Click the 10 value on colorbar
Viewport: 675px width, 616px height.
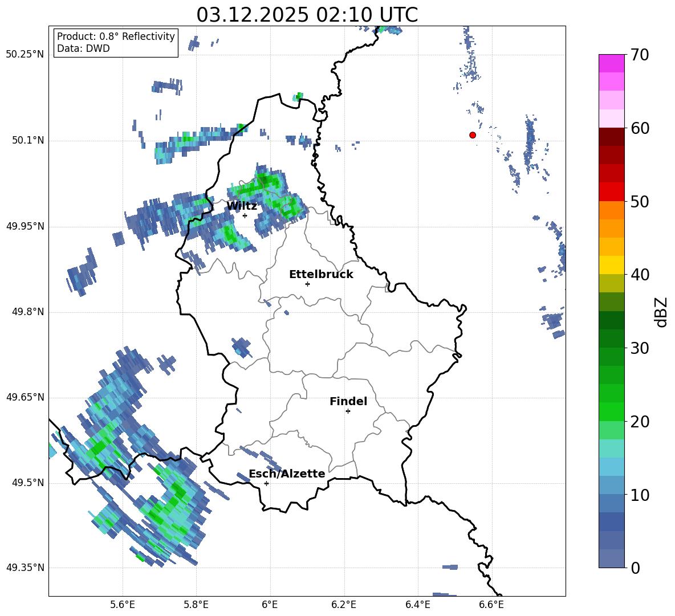(640, 495)
